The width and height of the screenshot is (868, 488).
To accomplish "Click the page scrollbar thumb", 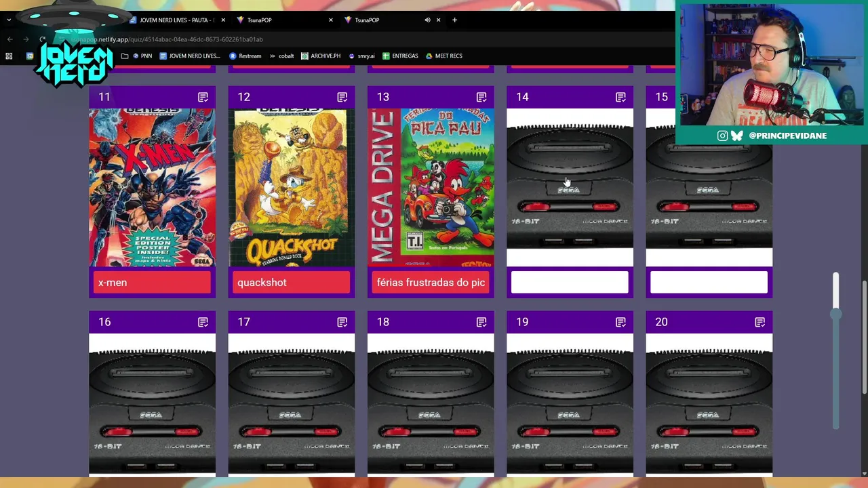I will click(x=864, y=337).
